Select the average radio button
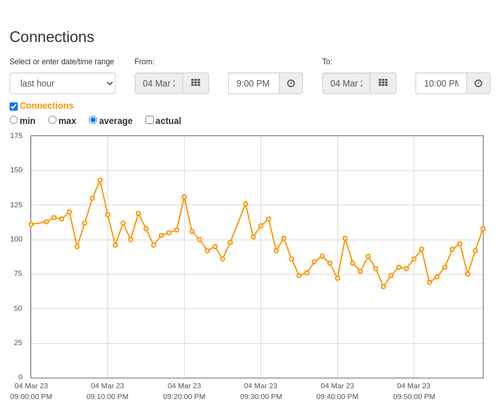The image size is (500, 403). [93, 120]
